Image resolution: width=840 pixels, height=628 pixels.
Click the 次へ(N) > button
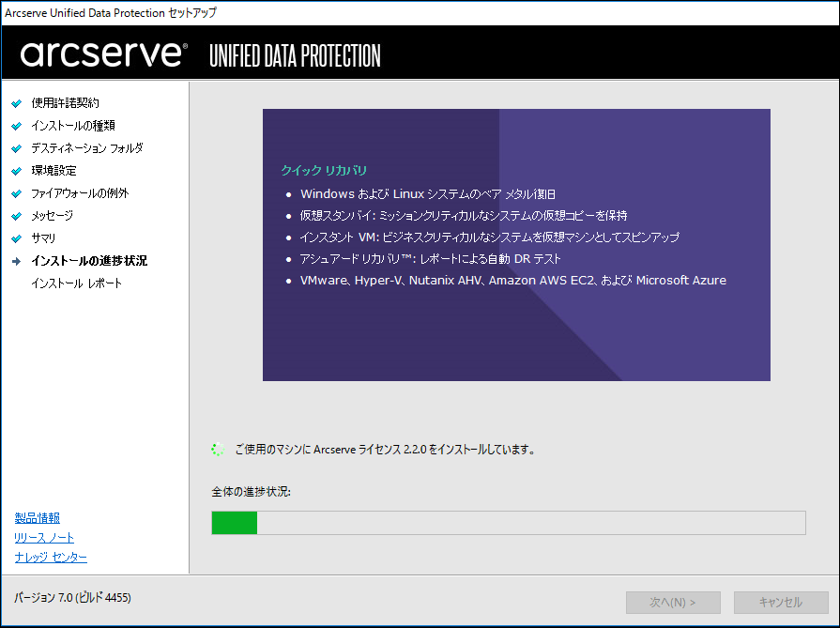coord(673,603)
